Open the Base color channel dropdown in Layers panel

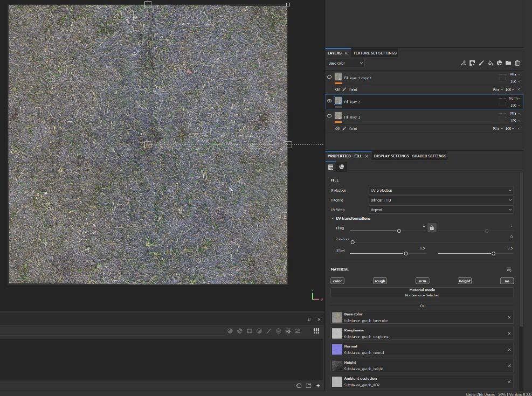[344, 63]
